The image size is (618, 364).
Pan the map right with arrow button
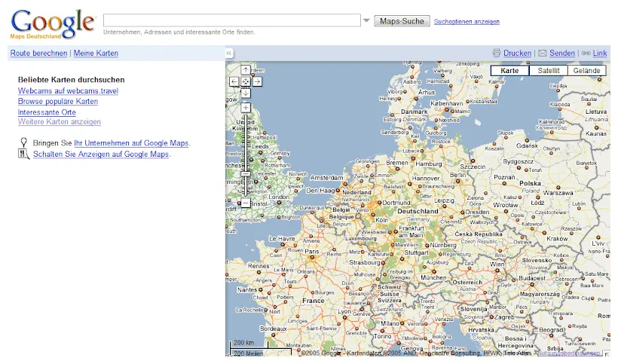point(257,81)
